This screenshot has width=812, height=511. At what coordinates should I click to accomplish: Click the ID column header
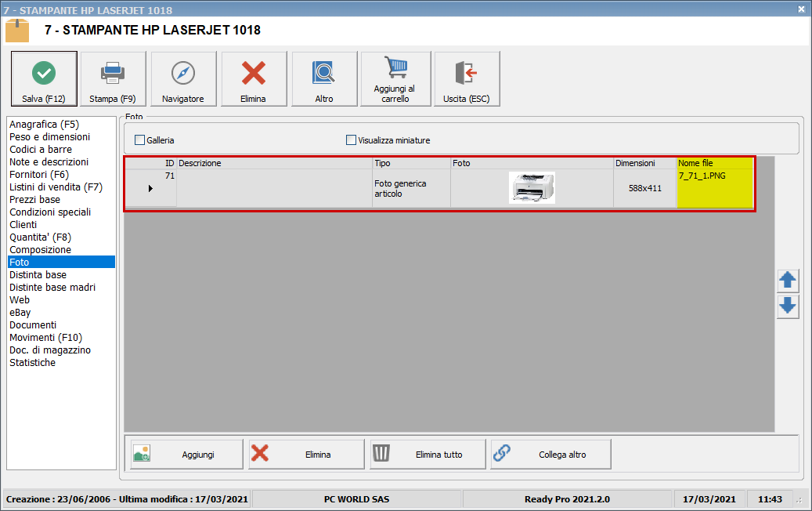click(x=150, y=163)
